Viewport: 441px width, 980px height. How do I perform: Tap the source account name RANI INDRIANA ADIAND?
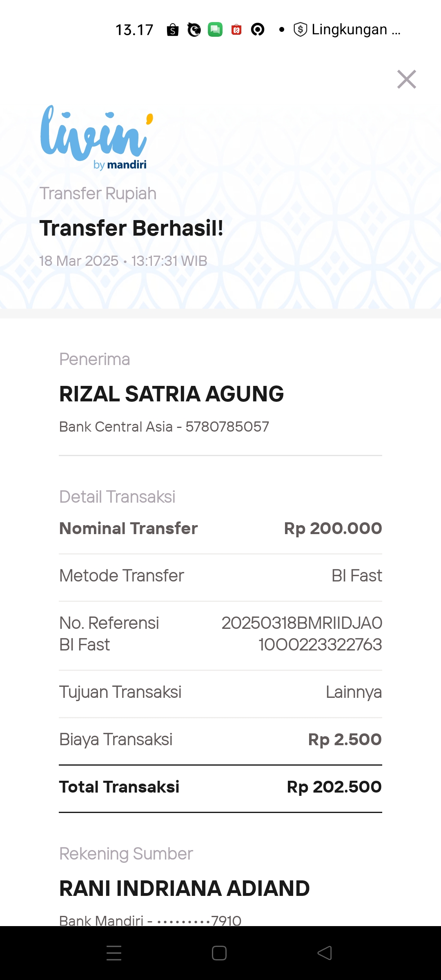click(x=185, y=889)
